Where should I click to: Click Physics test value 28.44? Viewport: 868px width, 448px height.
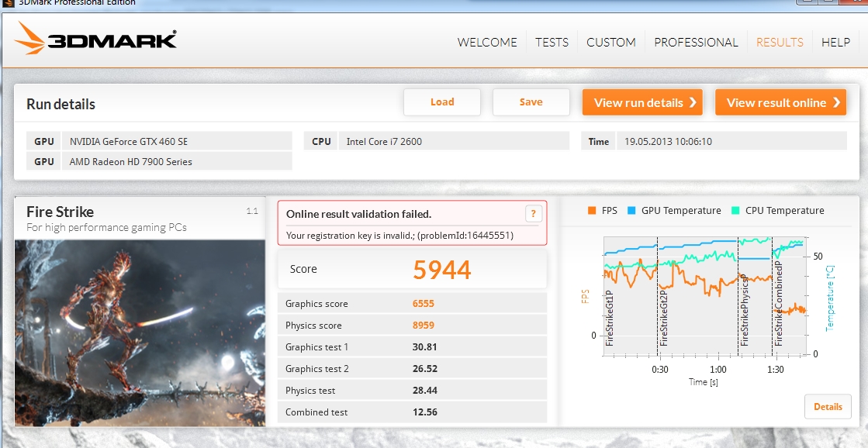[x=425, y=391]
